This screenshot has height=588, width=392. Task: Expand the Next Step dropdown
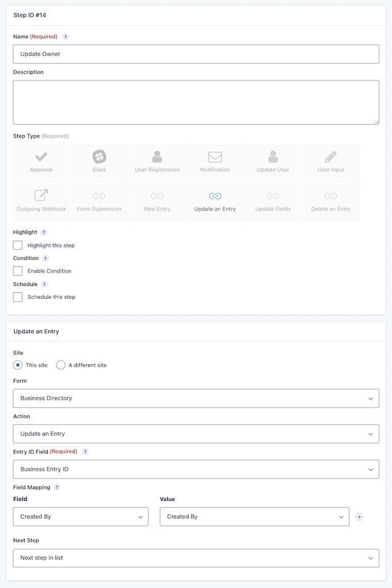click(x=195, y=558)
